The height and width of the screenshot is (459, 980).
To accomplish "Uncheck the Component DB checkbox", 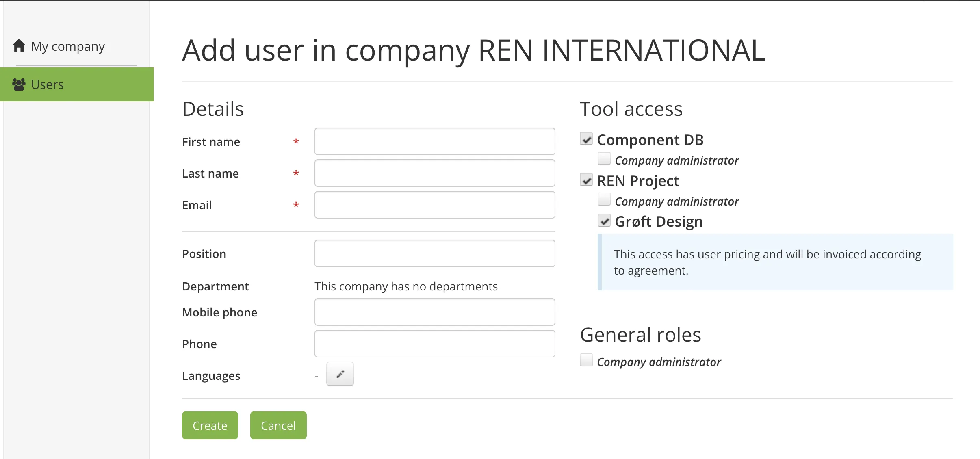I will (586, 139).
